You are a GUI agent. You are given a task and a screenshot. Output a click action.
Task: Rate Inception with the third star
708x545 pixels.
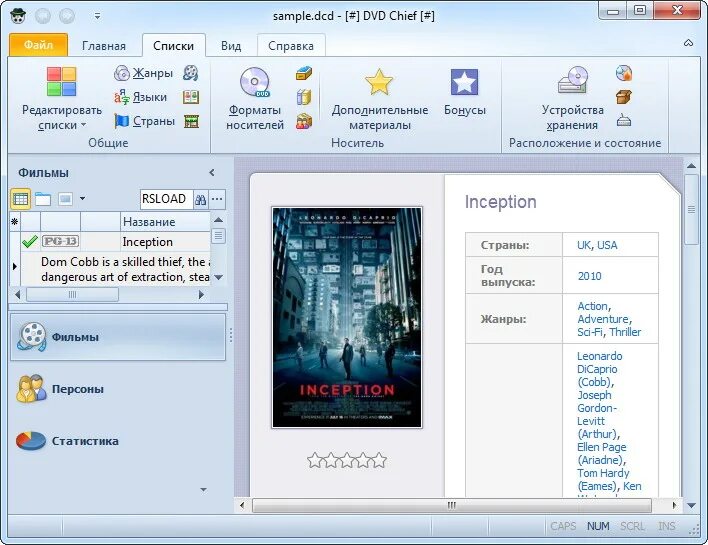click(x=347, y=461)
